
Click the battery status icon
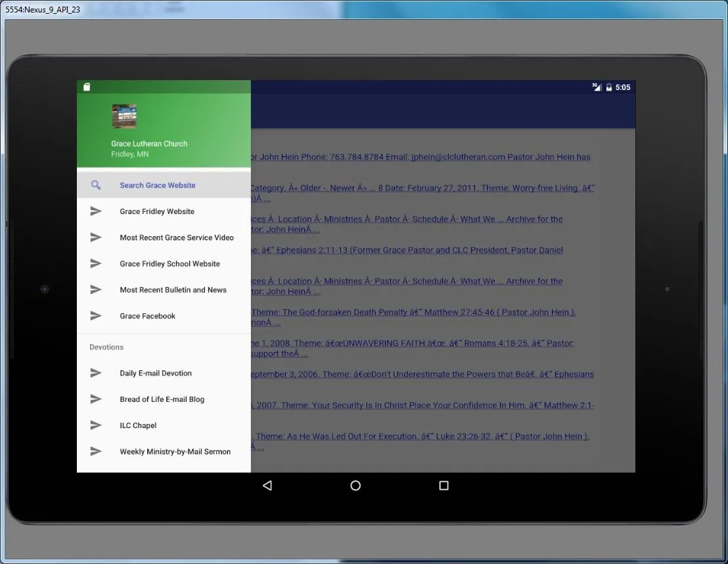point(608,87)
